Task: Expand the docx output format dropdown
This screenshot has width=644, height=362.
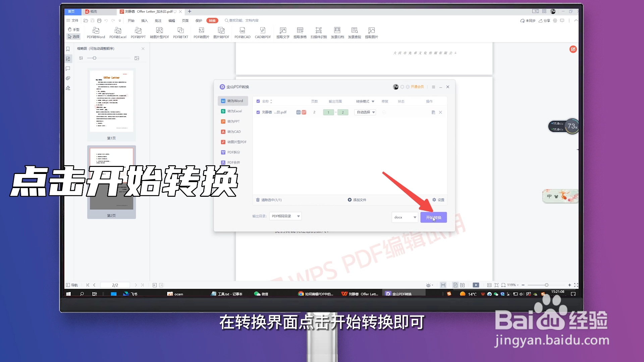Action: [404, 217]
